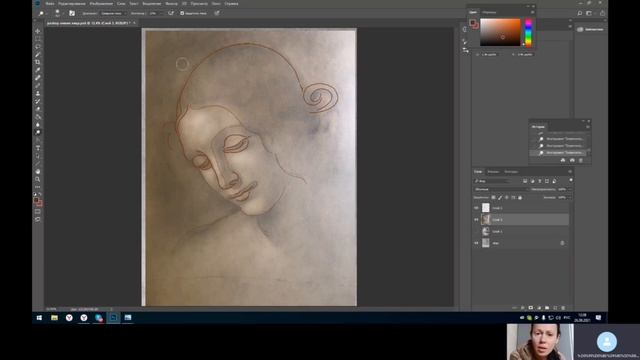Select the History Brush tool
The height and width of the screenshot is (360, 640).
[38, 101]
